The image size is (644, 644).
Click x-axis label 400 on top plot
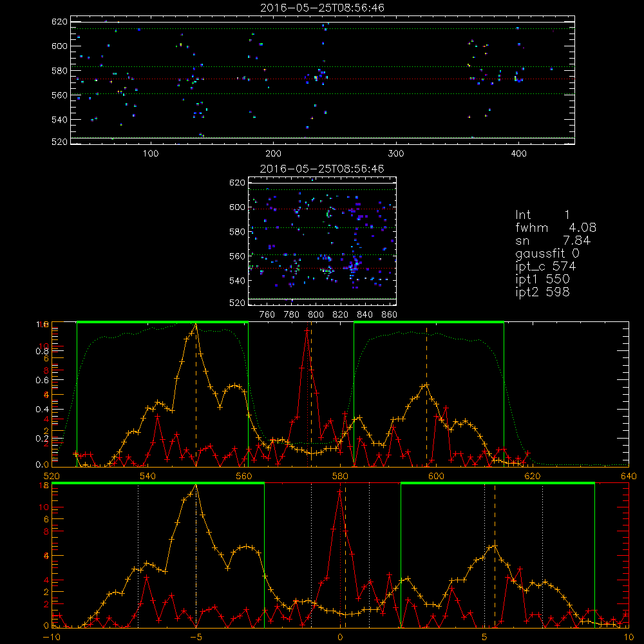coord(518,154)
